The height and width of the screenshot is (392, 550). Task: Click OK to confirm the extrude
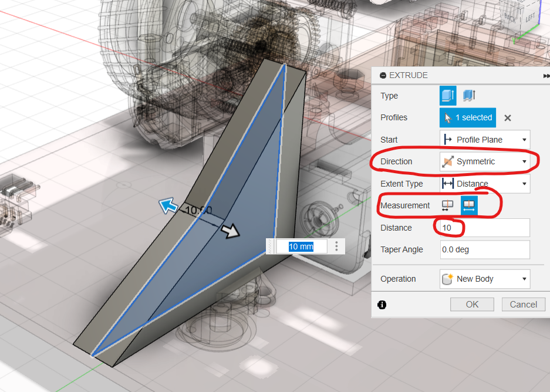click(472, 305)
